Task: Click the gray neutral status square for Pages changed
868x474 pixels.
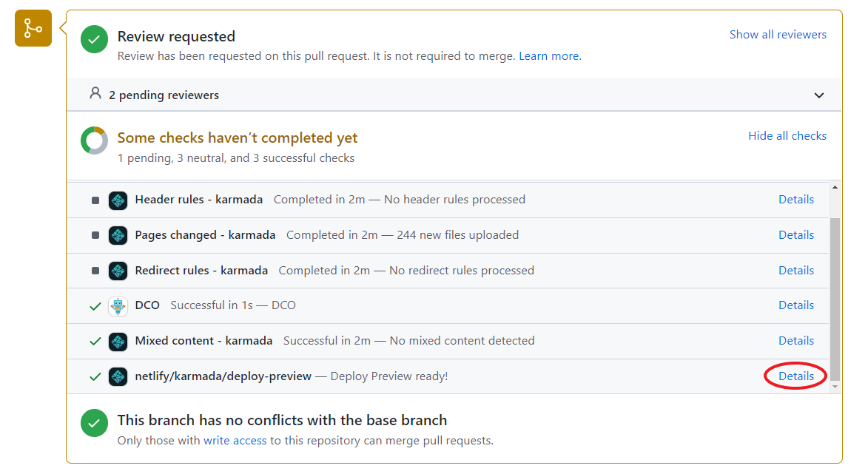Action: pos(95,234)
